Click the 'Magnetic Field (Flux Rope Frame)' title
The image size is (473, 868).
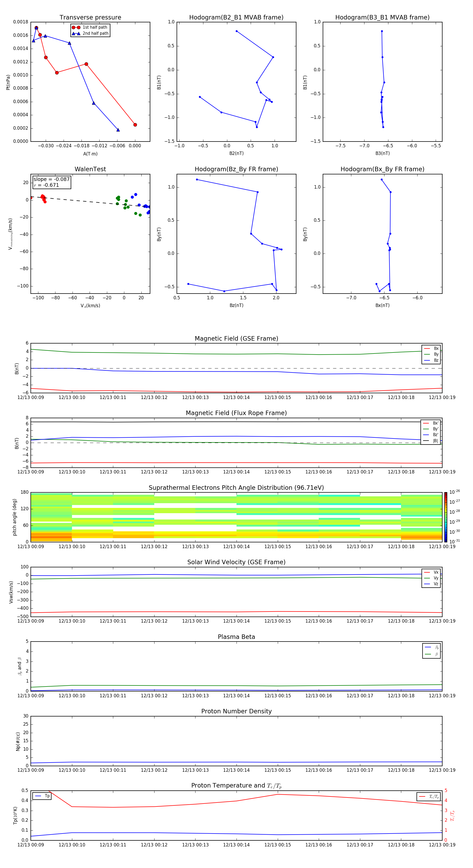point(236,413)
